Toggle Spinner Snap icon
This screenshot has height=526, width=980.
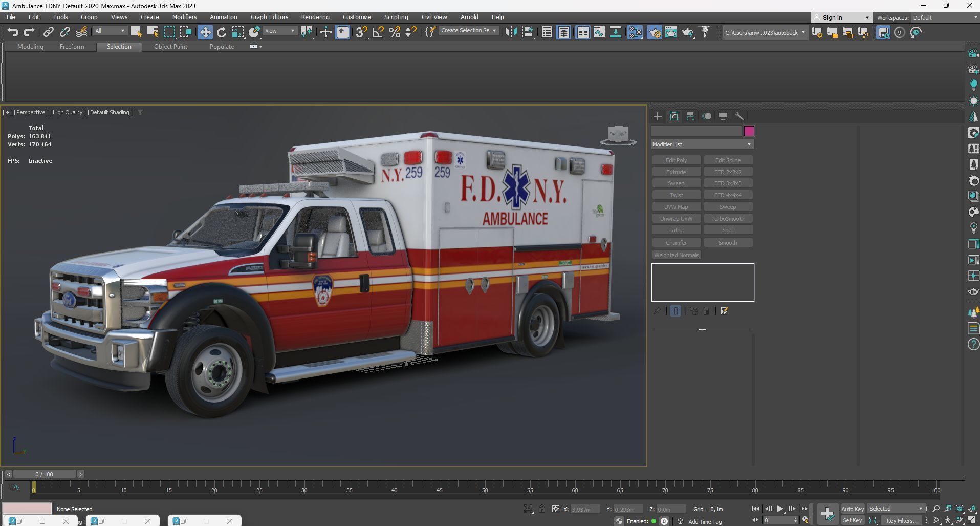pyautogui.click(x=410, y=32)
